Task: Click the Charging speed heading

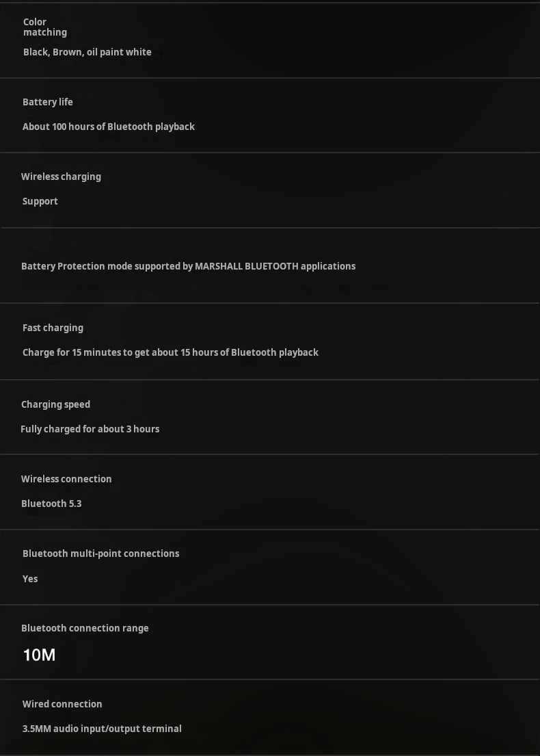Action: point(55,404)
